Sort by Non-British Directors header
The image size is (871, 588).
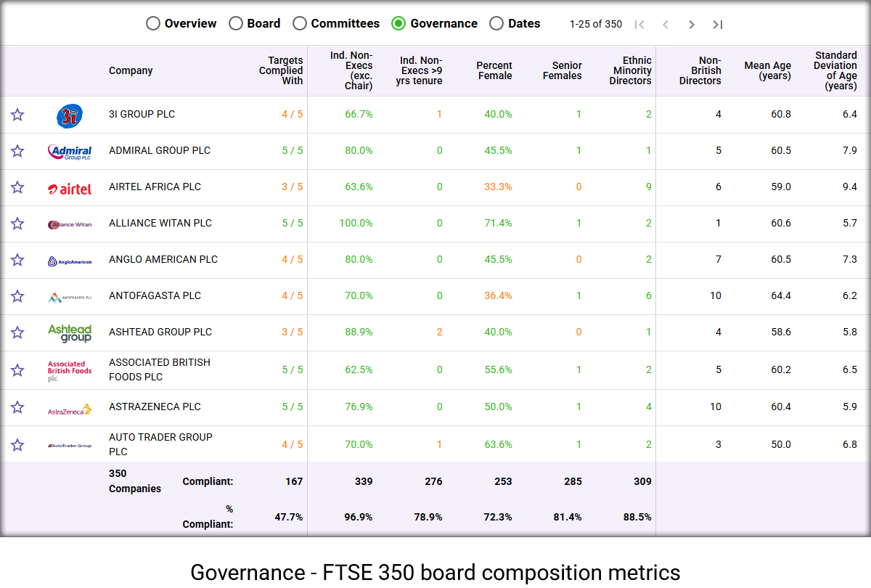(x=700, y=70)
